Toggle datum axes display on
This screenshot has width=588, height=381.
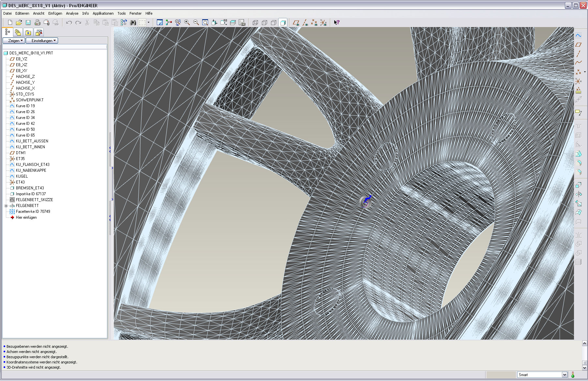pos(305,22)
